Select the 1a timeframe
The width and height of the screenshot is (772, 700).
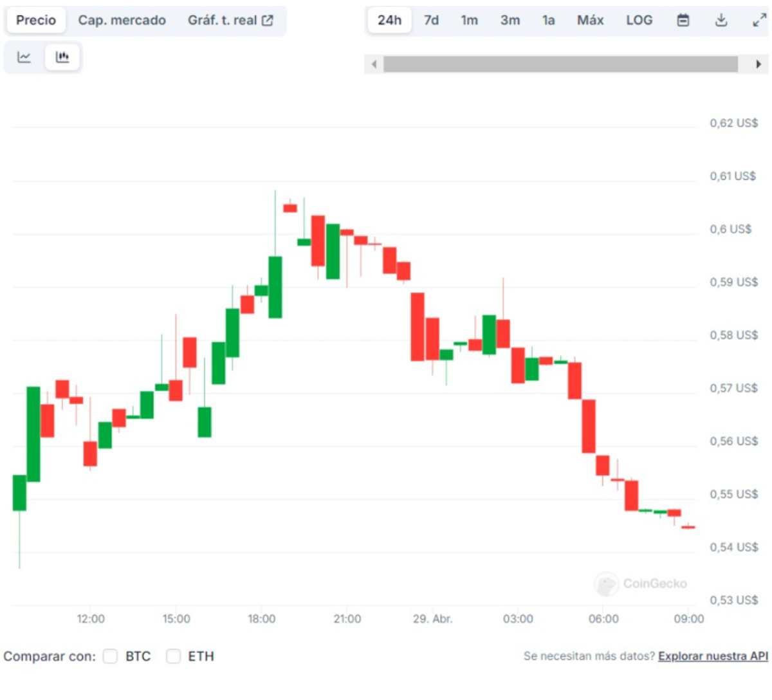pyautogui.click(x=548, y=20)
